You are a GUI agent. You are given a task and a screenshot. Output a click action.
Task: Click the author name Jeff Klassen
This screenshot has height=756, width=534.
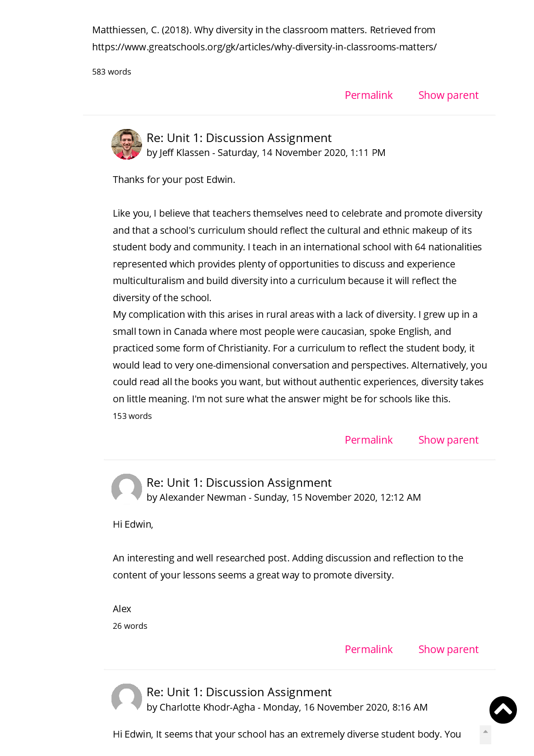click(x=184, y=153)
